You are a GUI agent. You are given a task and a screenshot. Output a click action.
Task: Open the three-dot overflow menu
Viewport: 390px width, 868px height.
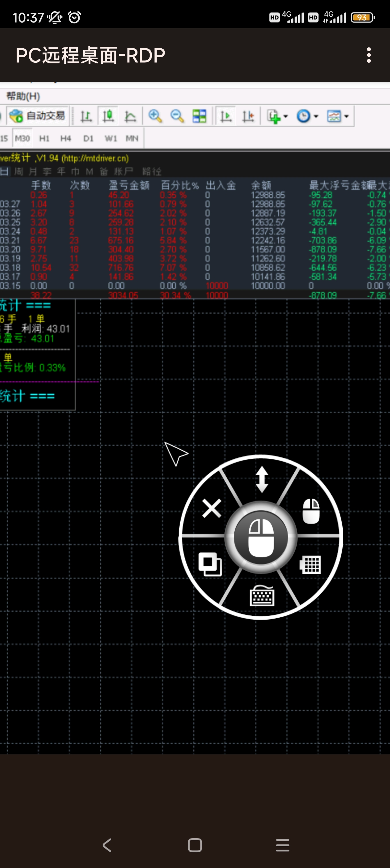click(x=369, y=55)
